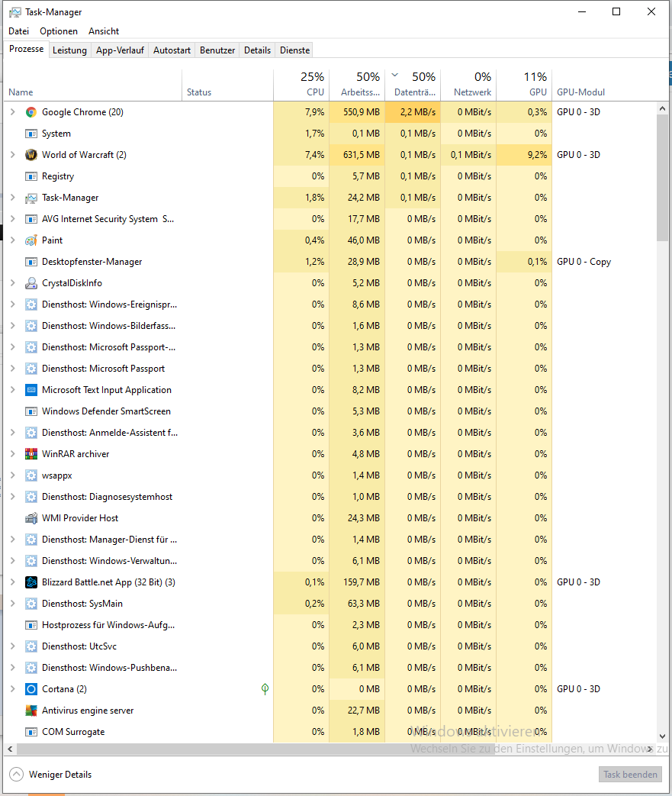This screenshot has width=672, height=796.
Task: Click the Desktopfenster-Manager icon
Action: click(x=31, y=262)
